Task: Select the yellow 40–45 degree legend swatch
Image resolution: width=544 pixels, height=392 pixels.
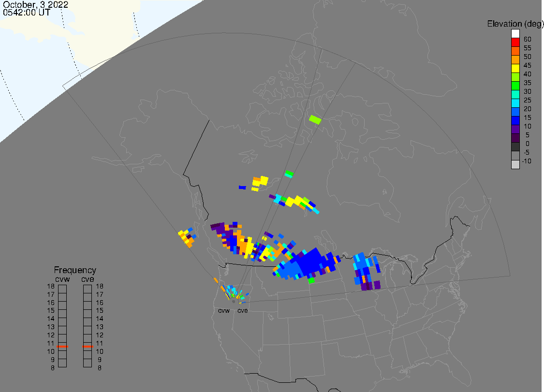Action: coord(515,68)
